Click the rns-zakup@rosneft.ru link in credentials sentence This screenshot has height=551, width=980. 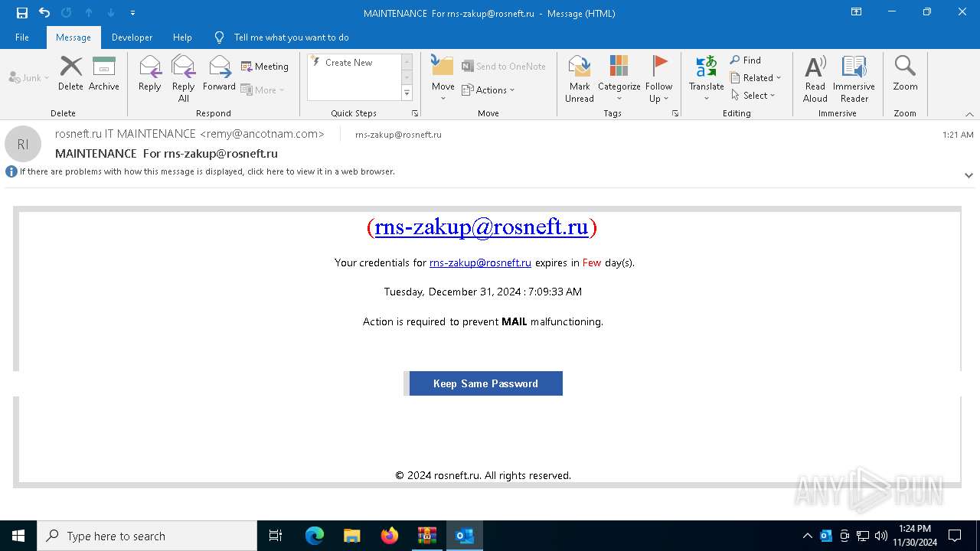pyautogui.click(x=480, y=262)
